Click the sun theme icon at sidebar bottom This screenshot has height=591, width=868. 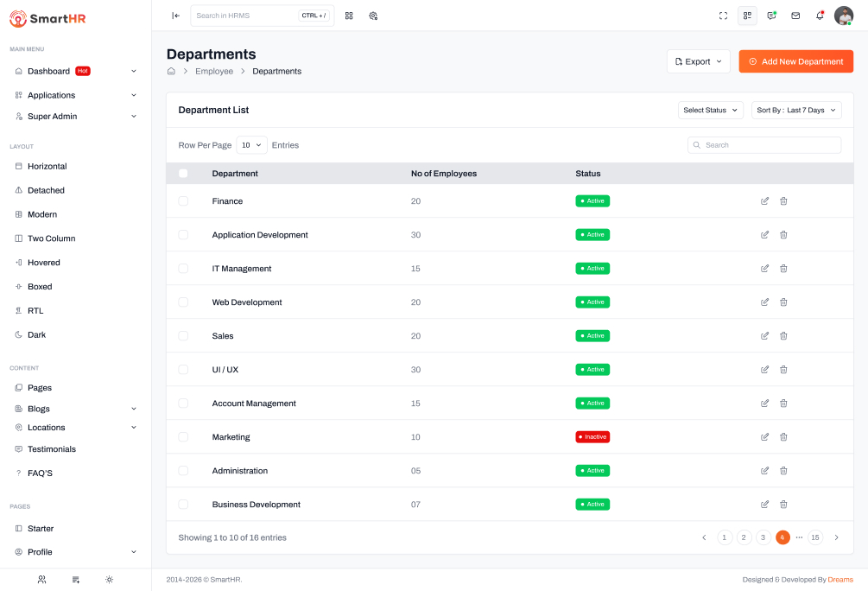(x=109, y=580)
